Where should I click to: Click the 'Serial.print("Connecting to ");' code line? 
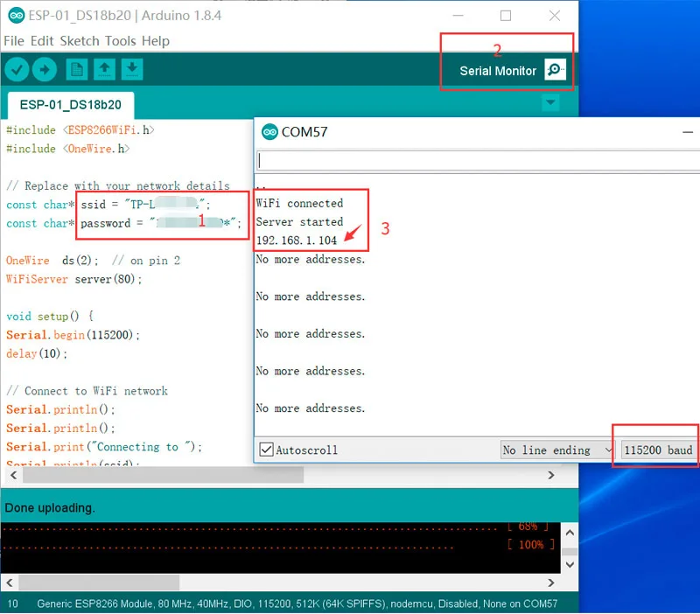point(104,447)
